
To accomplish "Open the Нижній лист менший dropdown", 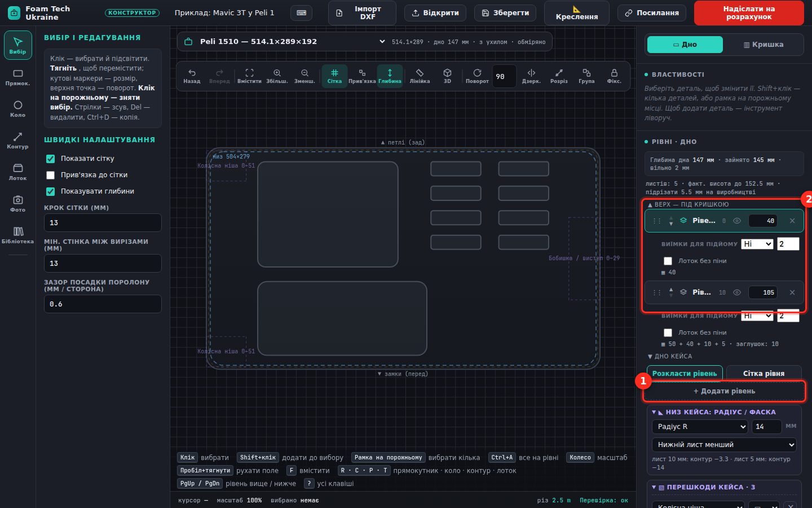I will click(724, 445).
